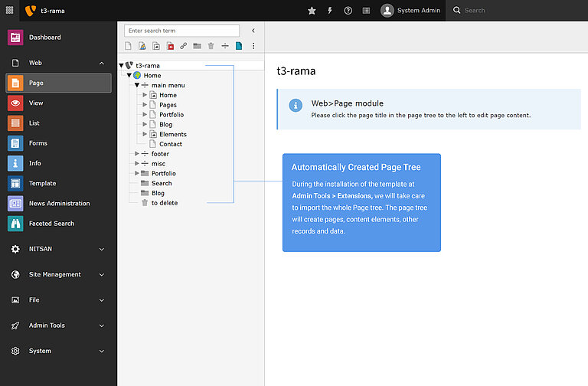588x386 pixels.
Task: Click the red external link page icon
Action: (170, 46)
